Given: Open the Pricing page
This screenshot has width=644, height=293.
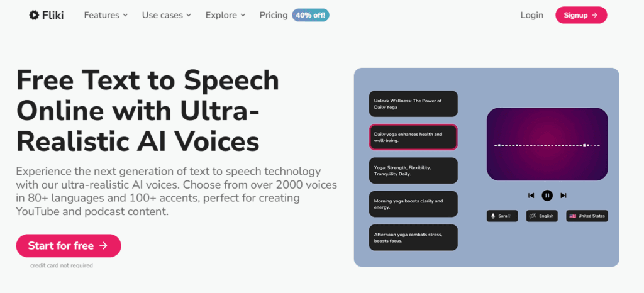Looking at the screenshot, I should 274,15.
